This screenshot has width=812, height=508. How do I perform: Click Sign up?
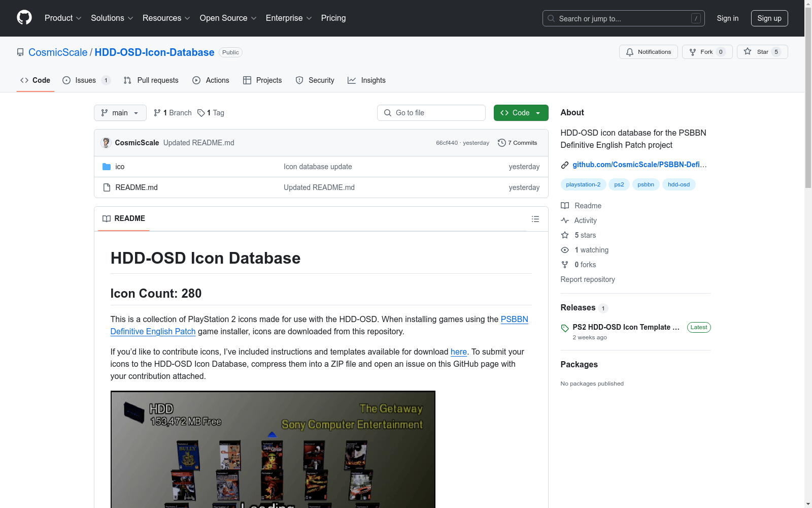click(x=769, y=18)
